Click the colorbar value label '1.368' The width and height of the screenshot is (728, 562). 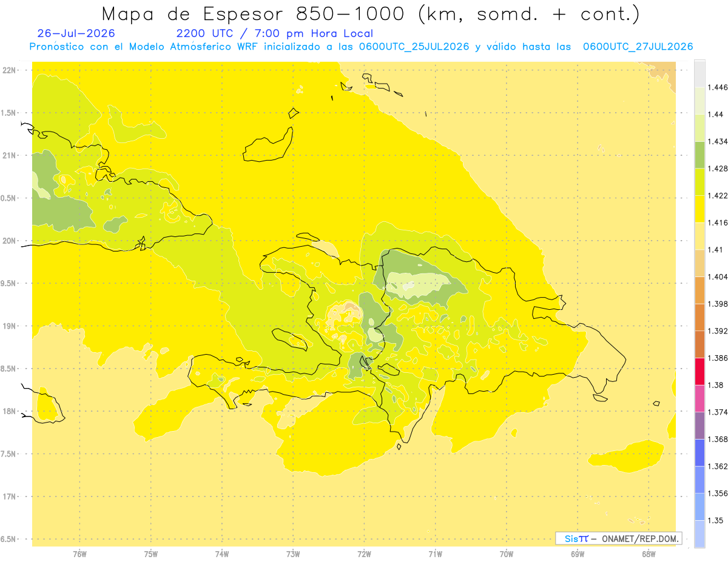click(718, 439)
